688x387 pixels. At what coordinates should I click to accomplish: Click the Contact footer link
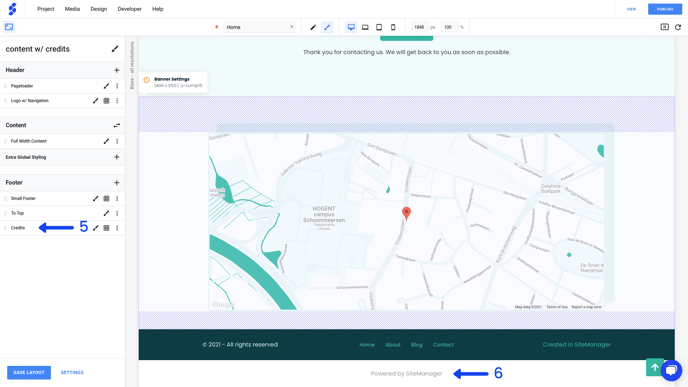(443, 345)
